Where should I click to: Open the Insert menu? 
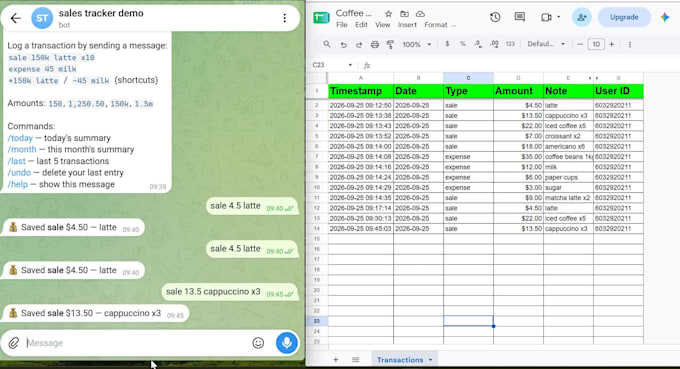[407, 25]
